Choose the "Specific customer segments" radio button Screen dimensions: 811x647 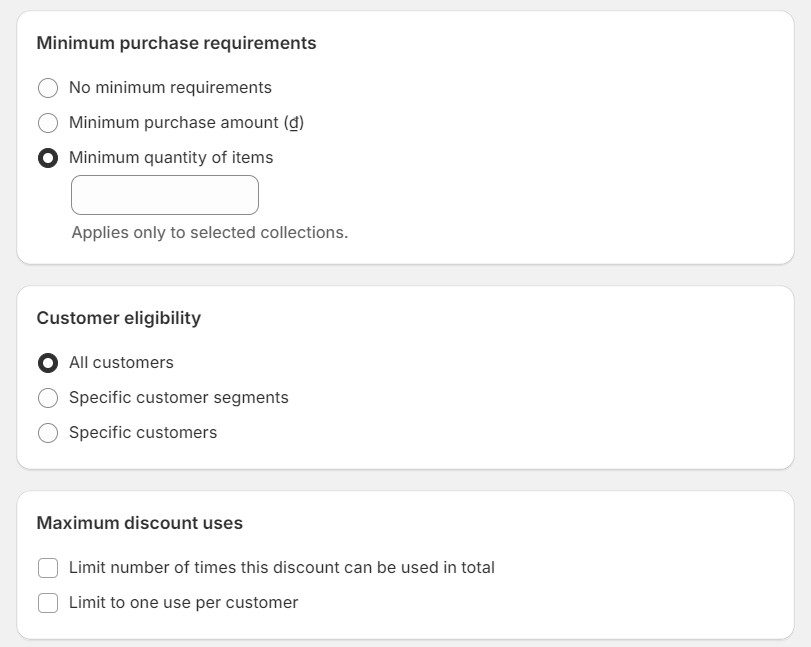coord(48,398)
